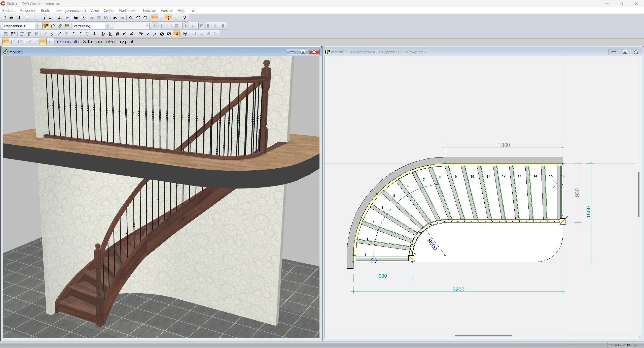The image size is (644, 348).
Task: Toggle the crosshair snap button
Action: 168,18
